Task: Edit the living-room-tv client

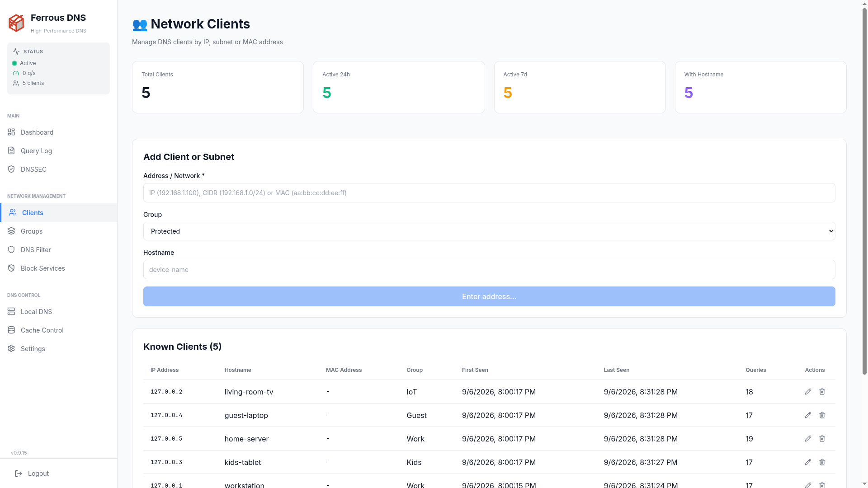Action: pyautogui.click(x=808, y=392)
